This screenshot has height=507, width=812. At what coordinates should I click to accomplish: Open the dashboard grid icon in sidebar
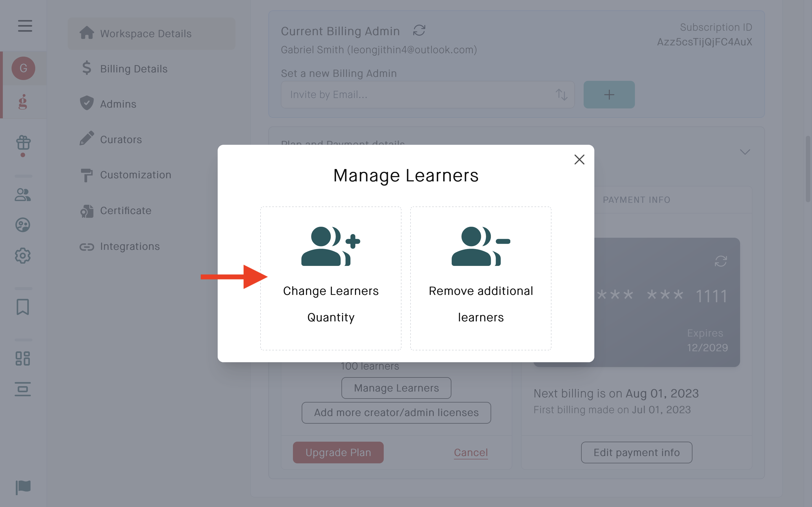pyautogui.click(x=23, y=359)
